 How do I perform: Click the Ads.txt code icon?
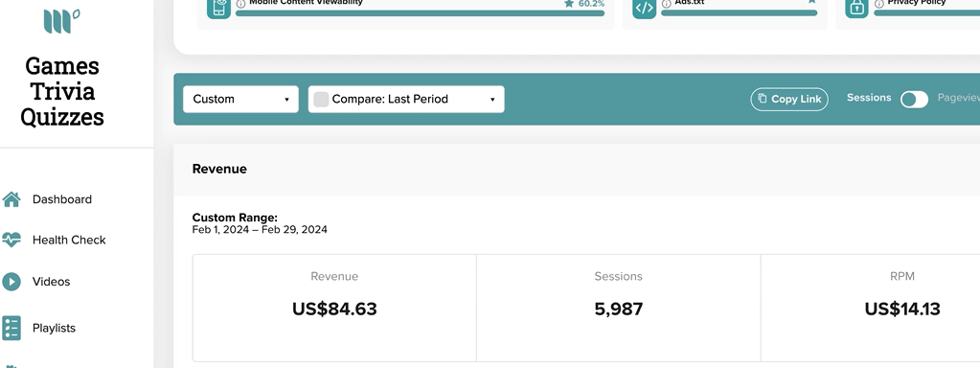[645, 8]
